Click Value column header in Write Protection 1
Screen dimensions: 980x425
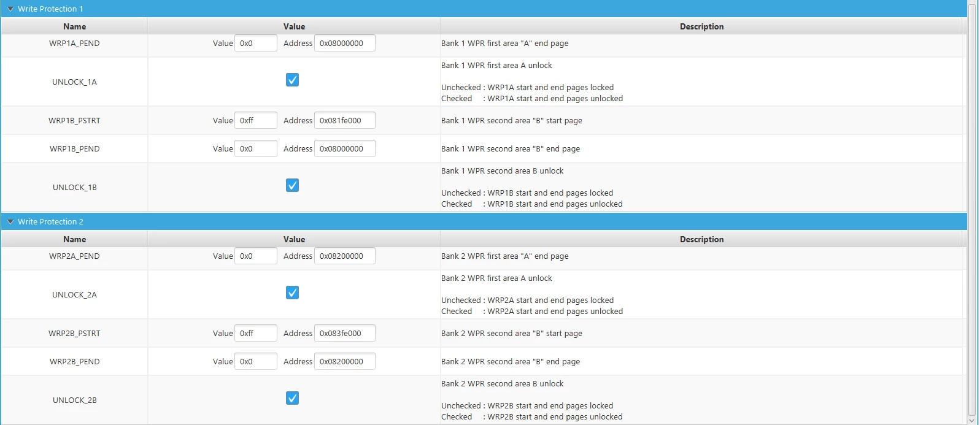[294, 26]
